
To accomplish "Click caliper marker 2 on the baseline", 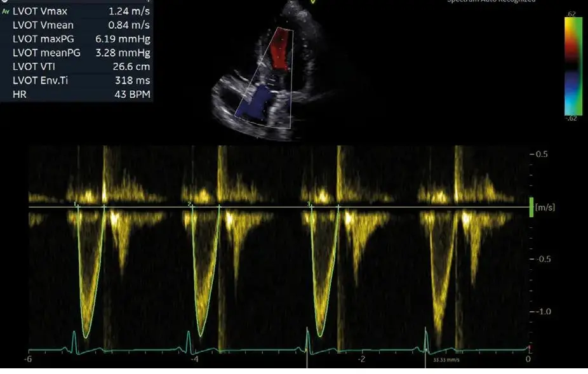I will pyautogui.click(x=189, y=204).
